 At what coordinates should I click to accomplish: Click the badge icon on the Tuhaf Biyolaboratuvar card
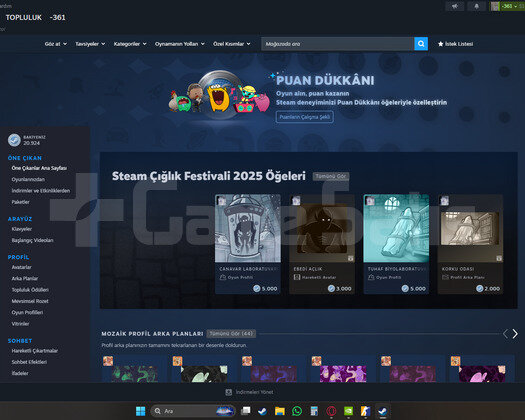[x=370, y=200]
